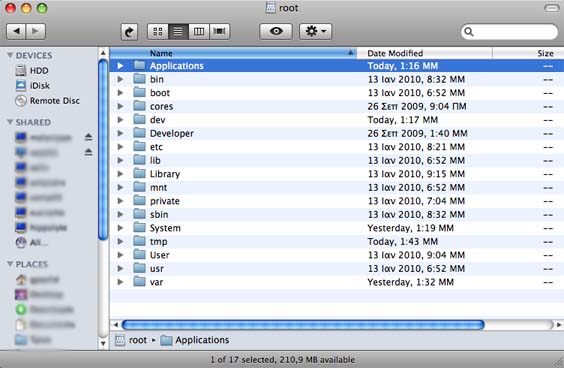Click the 'boot' folder name
Image resolution: width=564 pixels, height=368 pixels.
tap(160, 93)
